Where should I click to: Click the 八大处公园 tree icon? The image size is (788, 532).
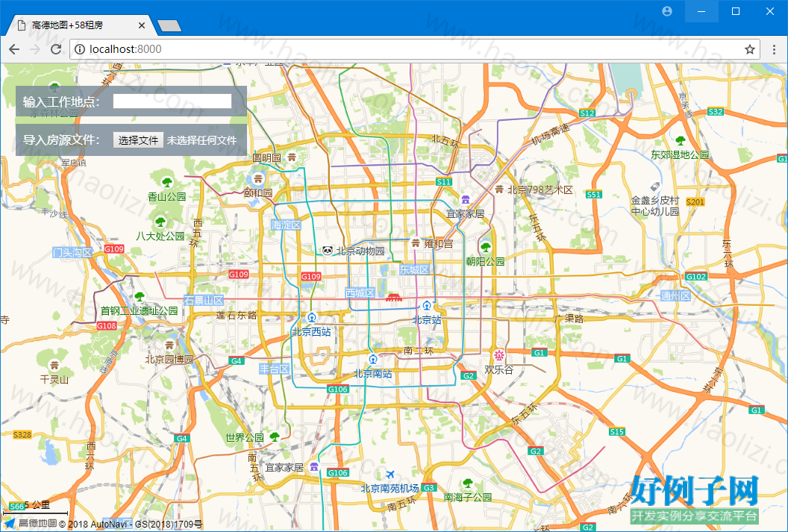(161, 222)
